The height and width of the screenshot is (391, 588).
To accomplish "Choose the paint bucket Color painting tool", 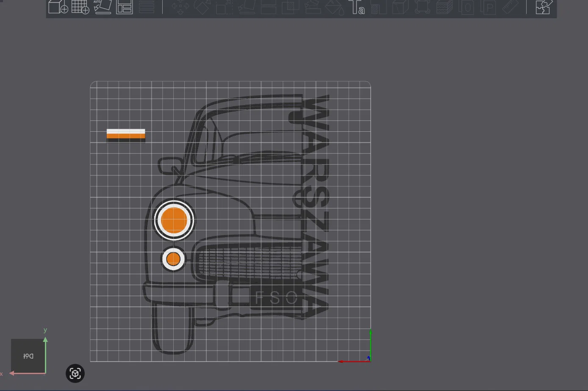I will (335, 7).
